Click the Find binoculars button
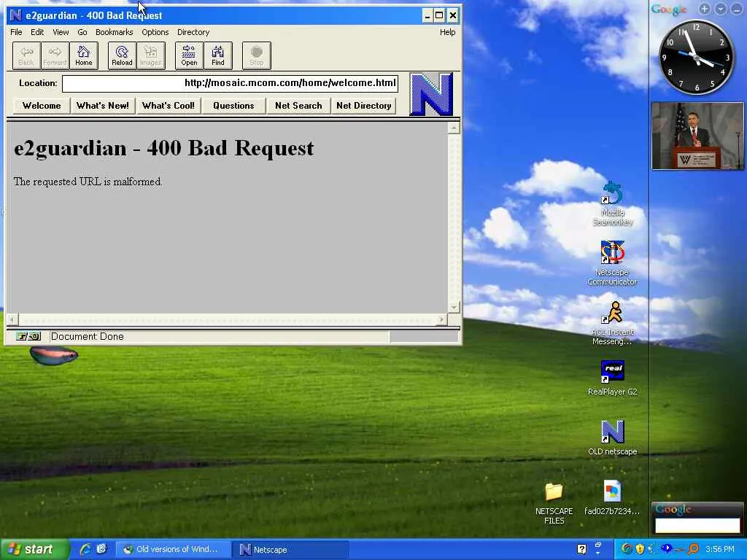This screenshot has height=560, width=747. pos(217,55)
